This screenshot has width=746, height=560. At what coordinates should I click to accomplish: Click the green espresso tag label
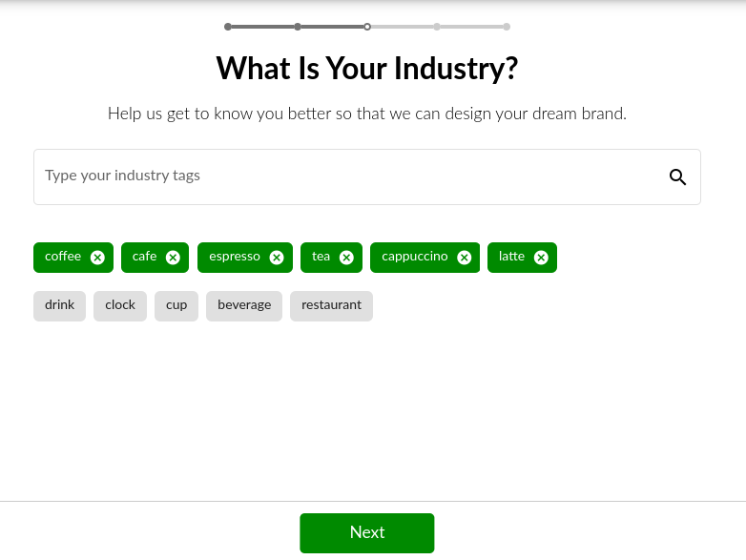(235, 257)
